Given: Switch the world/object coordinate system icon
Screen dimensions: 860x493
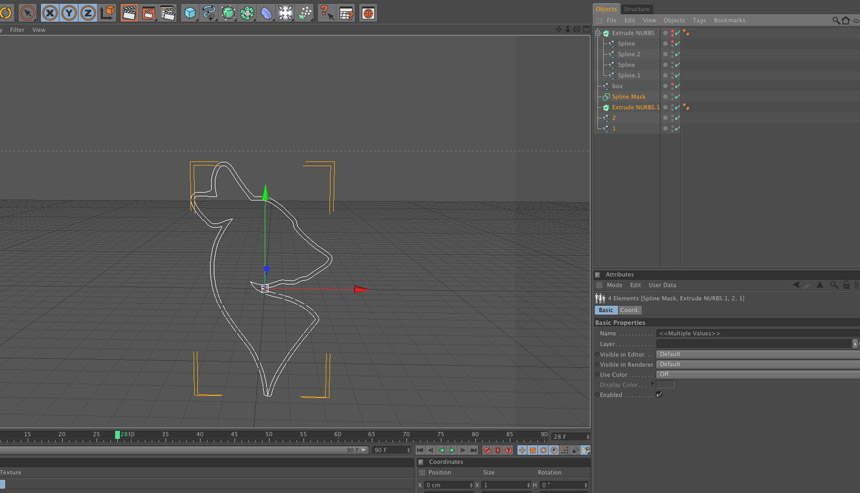Looking at the screenshot, I should pyautogui.click(x=108, y=13).
